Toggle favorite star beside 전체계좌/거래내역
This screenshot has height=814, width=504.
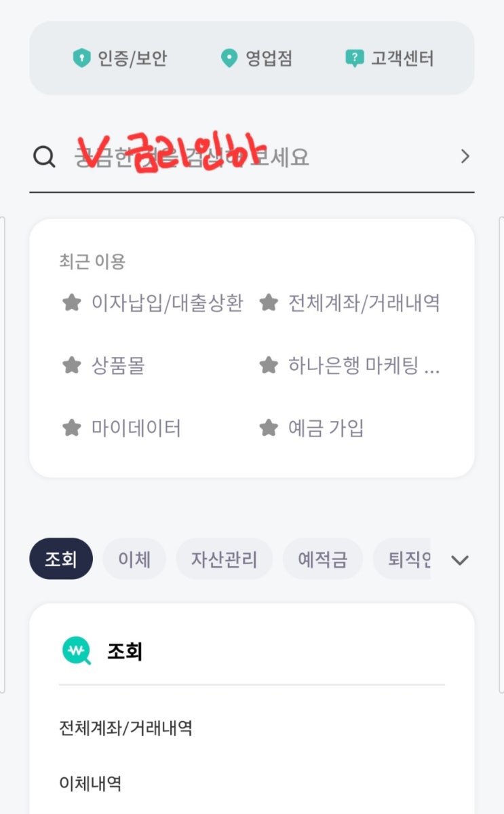click(269, 303)
